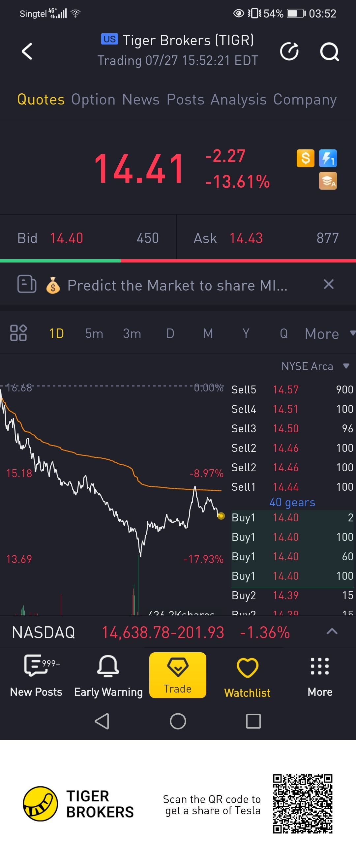Open the More grid menu at the bottom
Screen dimensions: 356x868
coord(320,676)
